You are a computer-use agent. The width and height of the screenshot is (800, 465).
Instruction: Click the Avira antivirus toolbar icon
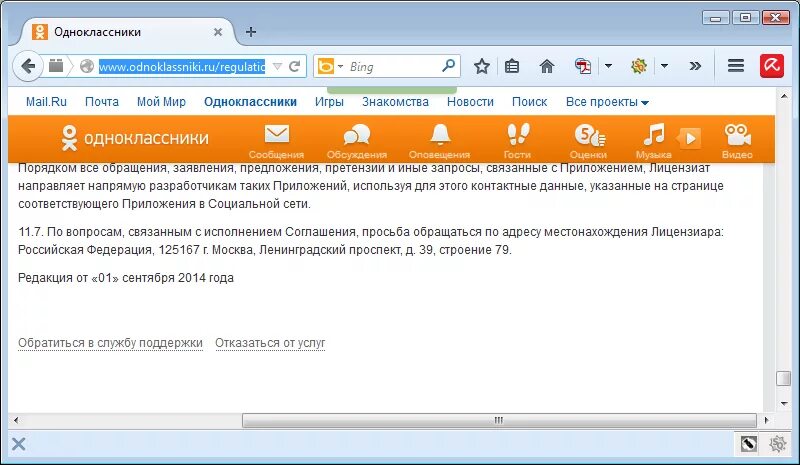tap(771, 66)
